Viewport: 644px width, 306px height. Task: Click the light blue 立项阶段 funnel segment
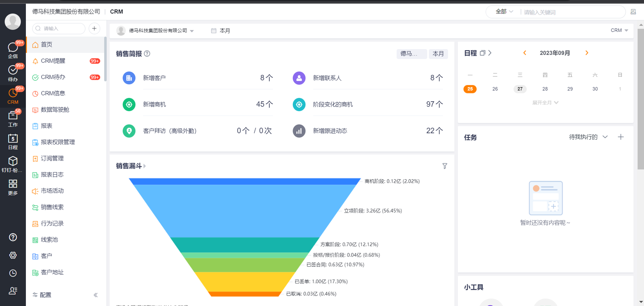244,210
